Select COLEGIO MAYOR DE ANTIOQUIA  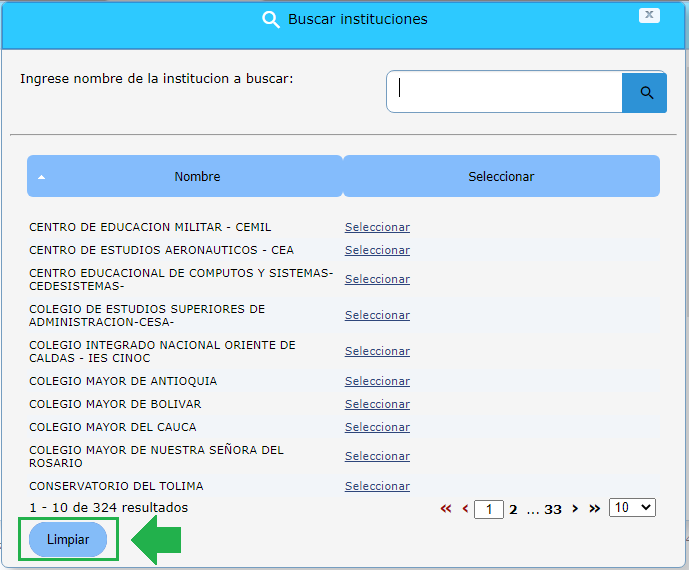377,381
